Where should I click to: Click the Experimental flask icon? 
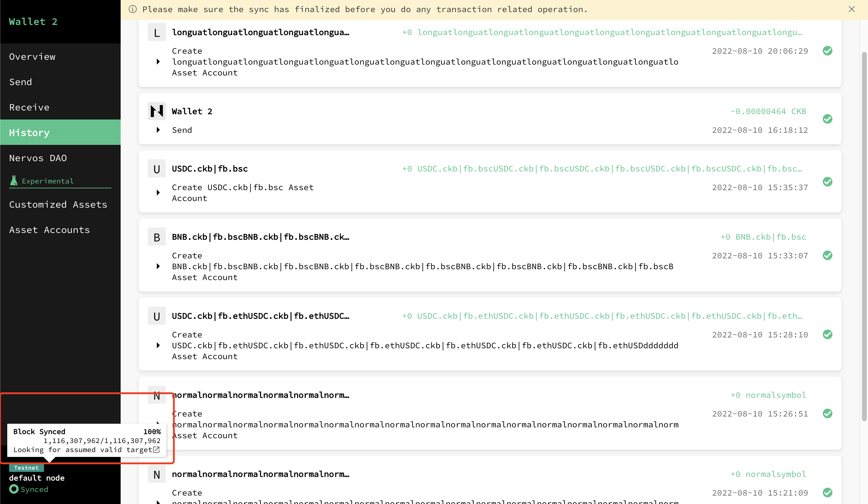(14, 181)
